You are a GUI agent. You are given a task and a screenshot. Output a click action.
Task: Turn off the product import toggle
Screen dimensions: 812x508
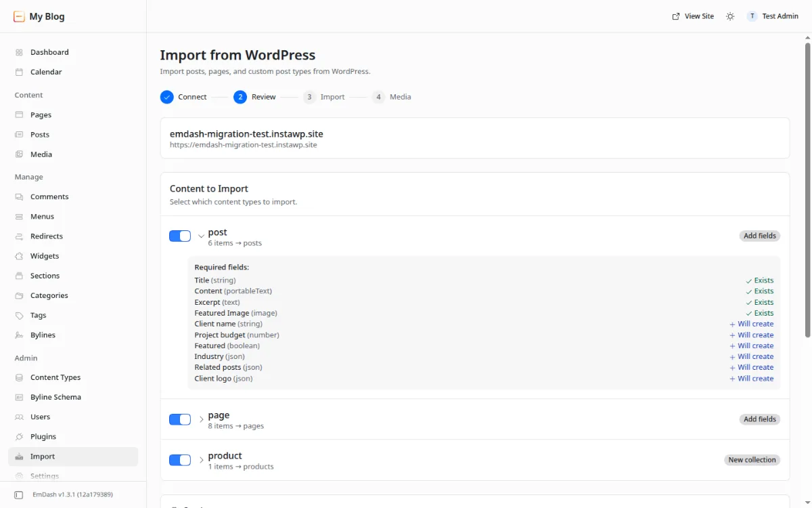[x=180, y=460]
